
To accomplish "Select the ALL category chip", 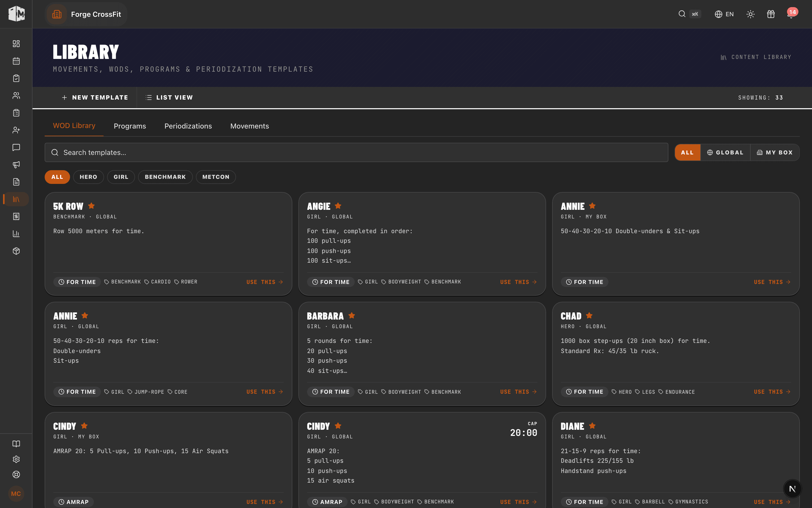I will click(57, 177).
